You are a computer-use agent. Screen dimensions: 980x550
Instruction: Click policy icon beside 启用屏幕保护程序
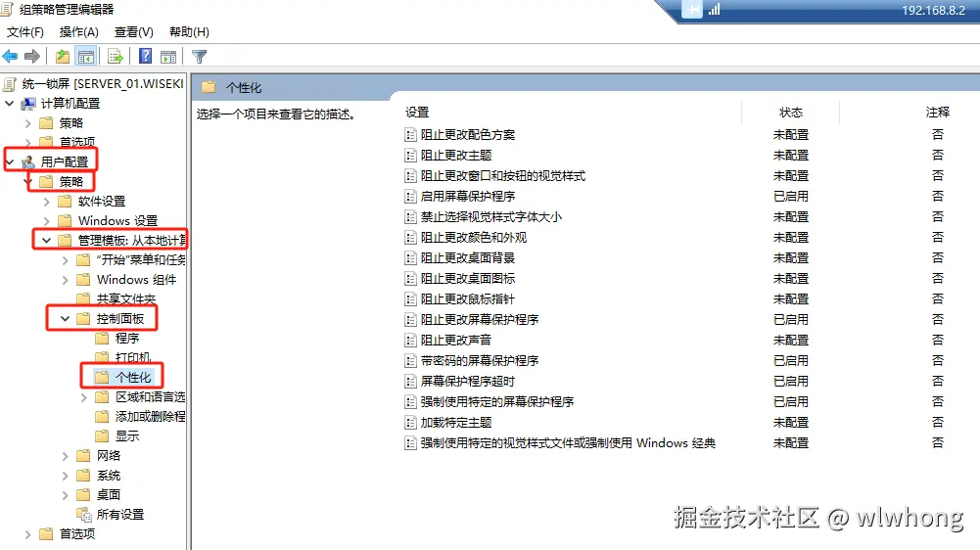click(410, 197)
